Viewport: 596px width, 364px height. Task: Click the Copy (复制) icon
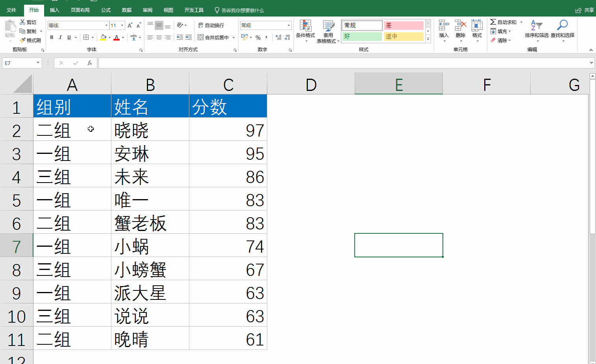pyautogui.click(x=22, y=31)
